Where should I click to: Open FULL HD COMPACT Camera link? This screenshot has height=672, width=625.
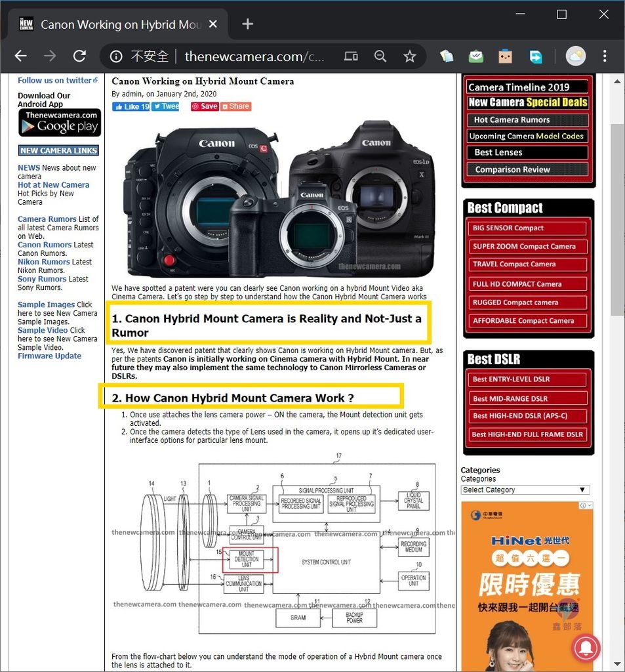tap(527, 284)
